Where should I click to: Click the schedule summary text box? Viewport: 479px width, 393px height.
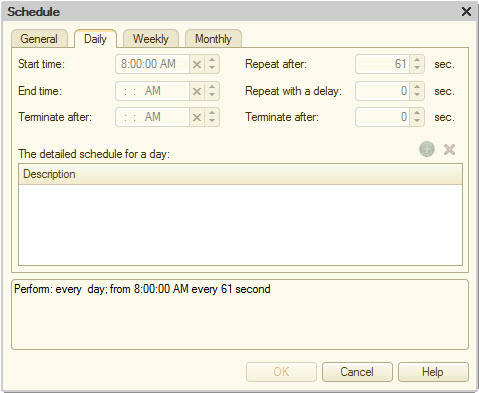pyautogui.click(x=240, y=315)
